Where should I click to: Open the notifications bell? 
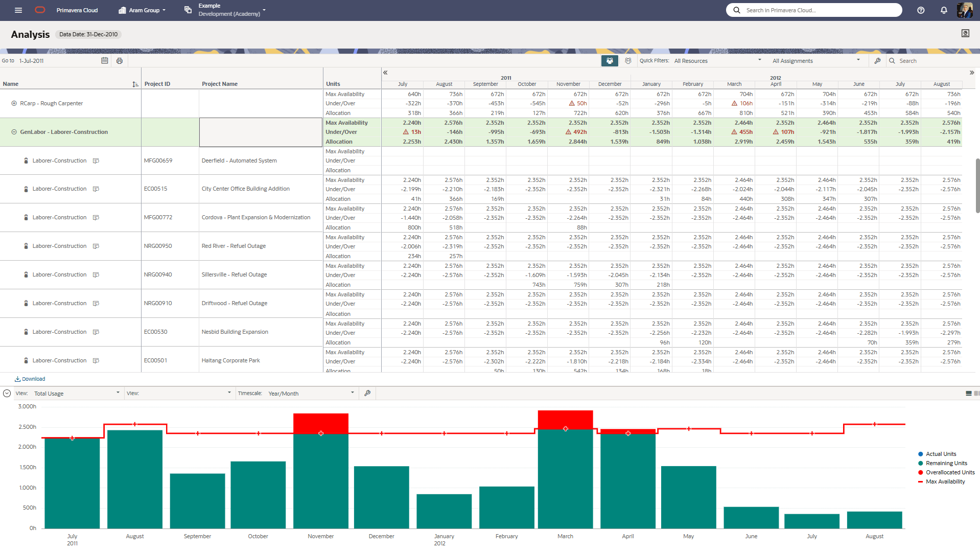(944, 10)
